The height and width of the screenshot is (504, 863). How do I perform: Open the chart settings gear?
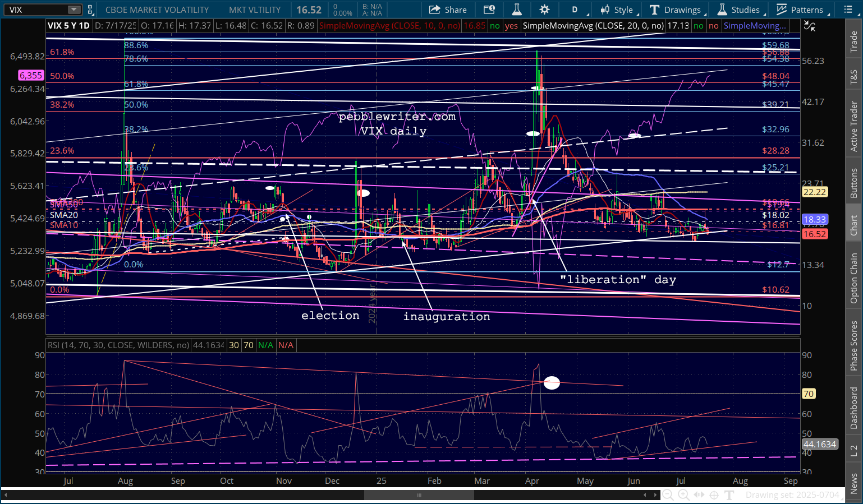tap(544, 10)
